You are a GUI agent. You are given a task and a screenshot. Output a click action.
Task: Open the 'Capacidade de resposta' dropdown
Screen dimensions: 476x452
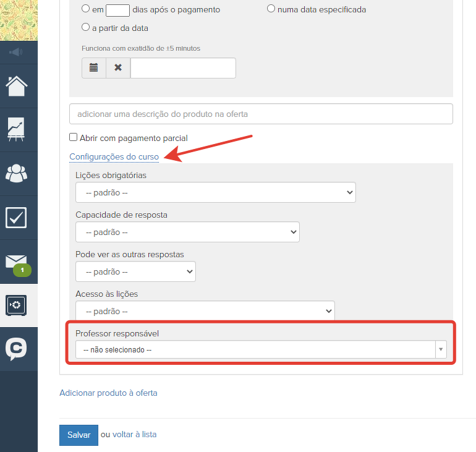[187, 232]
